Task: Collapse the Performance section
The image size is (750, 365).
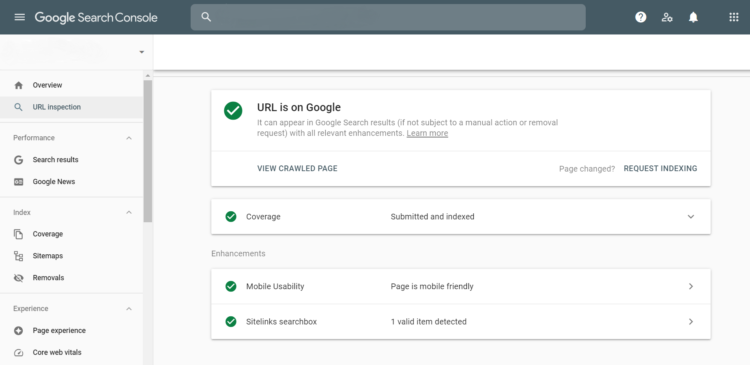Action: point(129,138)
